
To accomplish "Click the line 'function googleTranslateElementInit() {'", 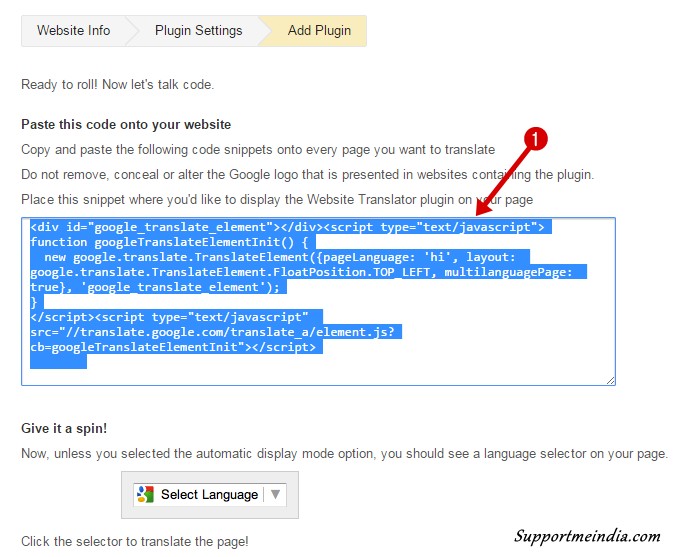I will 169,242.
